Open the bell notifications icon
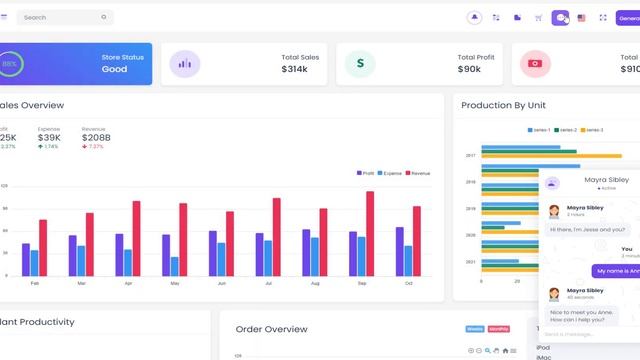This screenshot has width=640, height=360. (x=474, y=18)
